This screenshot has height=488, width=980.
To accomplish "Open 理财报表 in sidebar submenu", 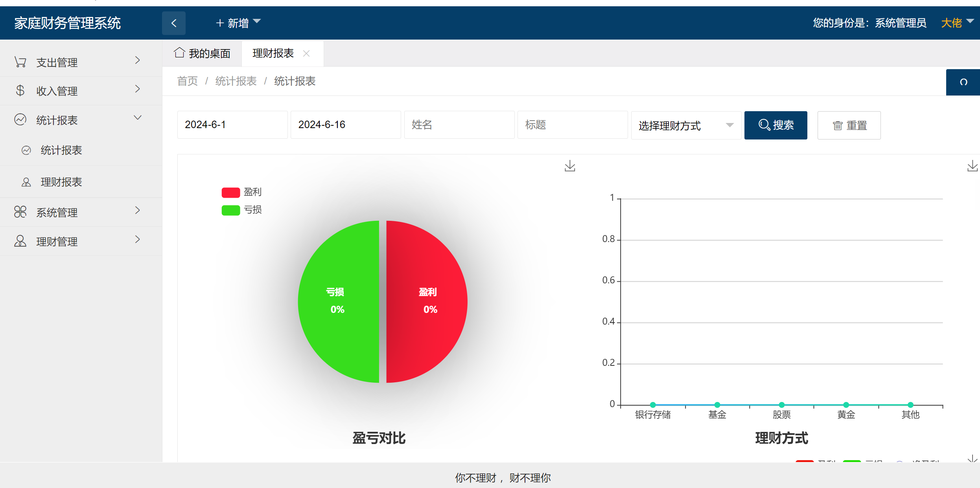I will (61, 182).
